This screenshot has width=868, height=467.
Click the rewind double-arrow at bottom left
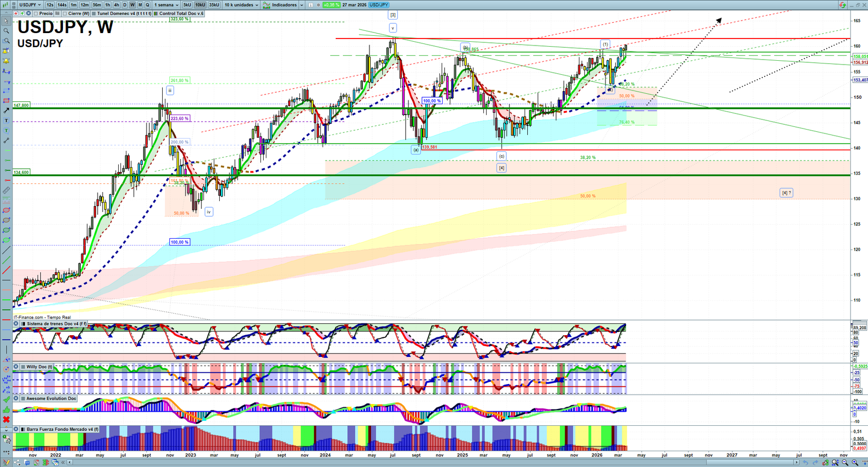tap(63, 463)
